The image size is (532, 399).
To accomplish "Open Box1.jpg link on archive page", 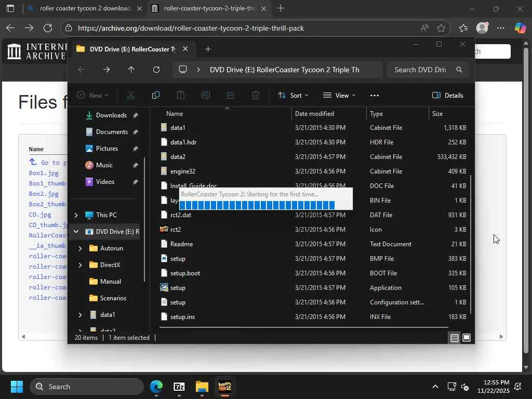I will click(44, 173).
